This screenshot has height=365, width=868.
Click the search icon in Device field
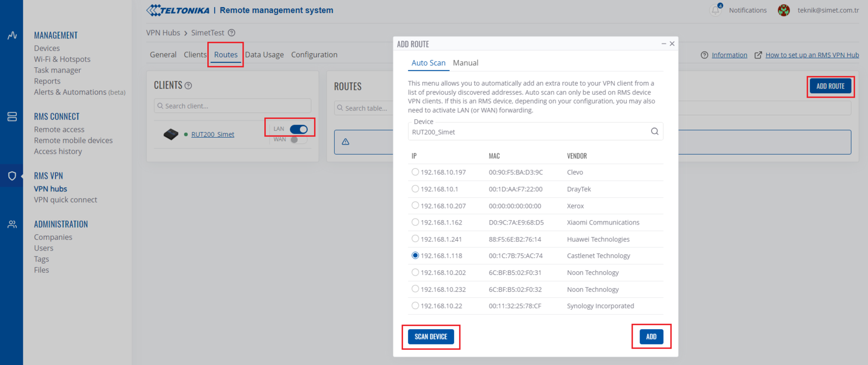(654, 131)
